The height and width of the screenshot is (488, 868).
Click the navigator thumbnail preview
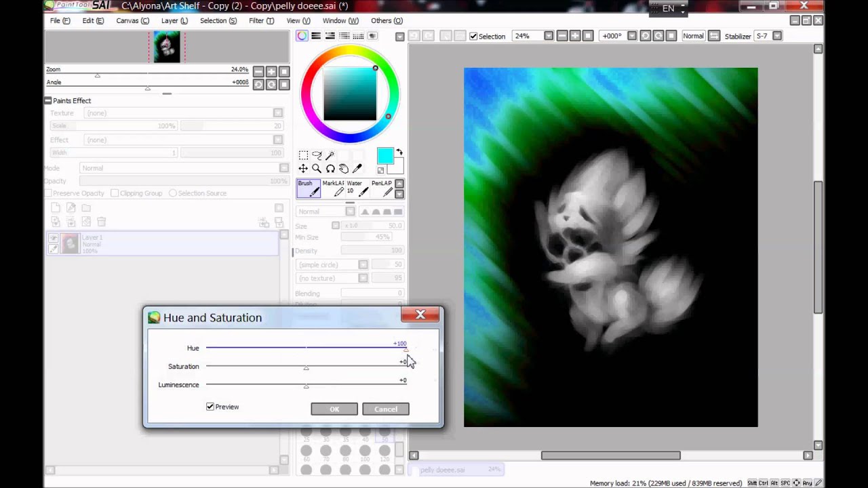167,47
